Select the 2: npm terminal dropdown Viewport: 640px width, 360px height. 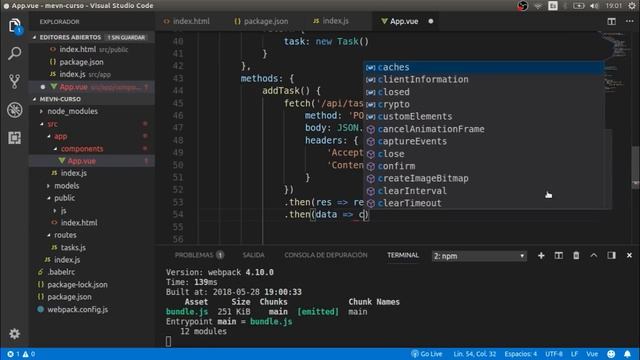(x=479, y=256)
